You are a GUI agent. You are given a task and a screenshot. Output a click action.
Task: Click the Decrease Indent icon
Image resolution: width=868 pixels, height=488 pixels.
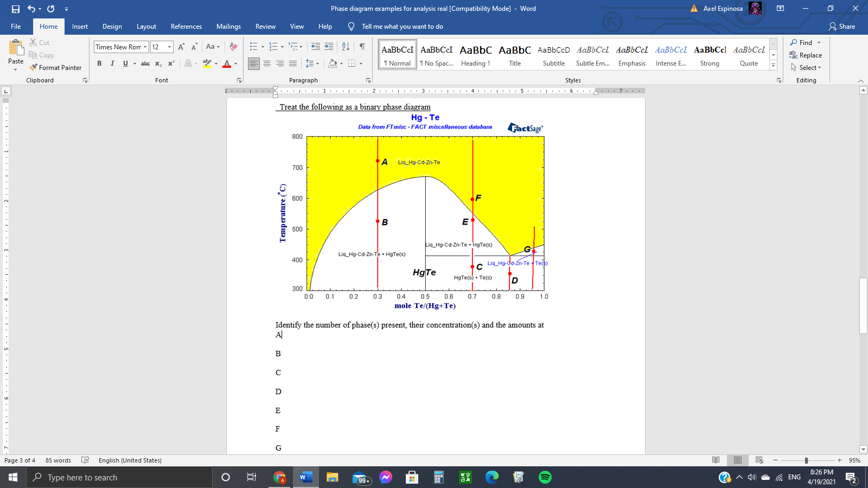click(x=316, y=47)
